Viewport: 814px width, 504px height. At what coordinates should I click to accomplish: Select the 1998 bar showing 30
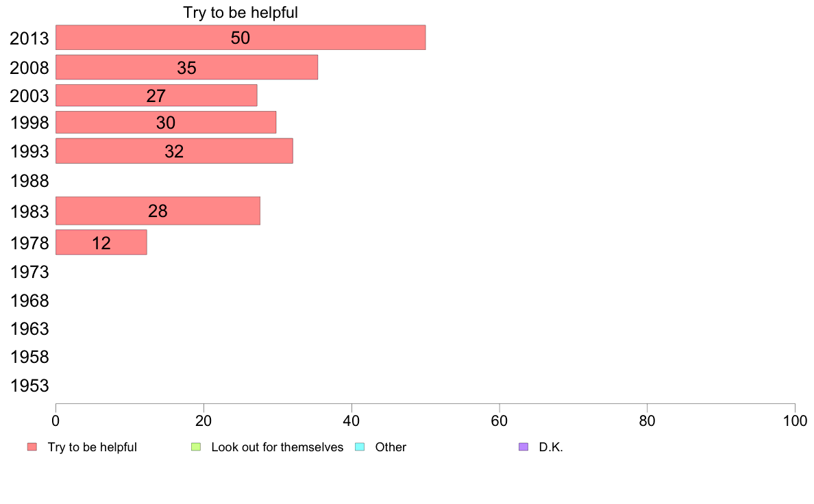[x=166, y=123]
